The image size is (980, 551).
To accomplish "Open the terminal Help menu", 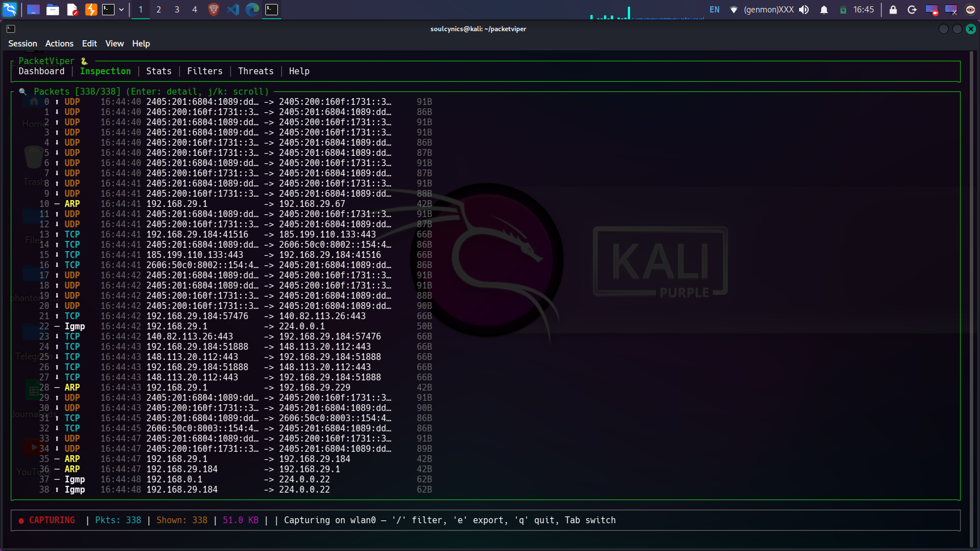I will [141, 44].
